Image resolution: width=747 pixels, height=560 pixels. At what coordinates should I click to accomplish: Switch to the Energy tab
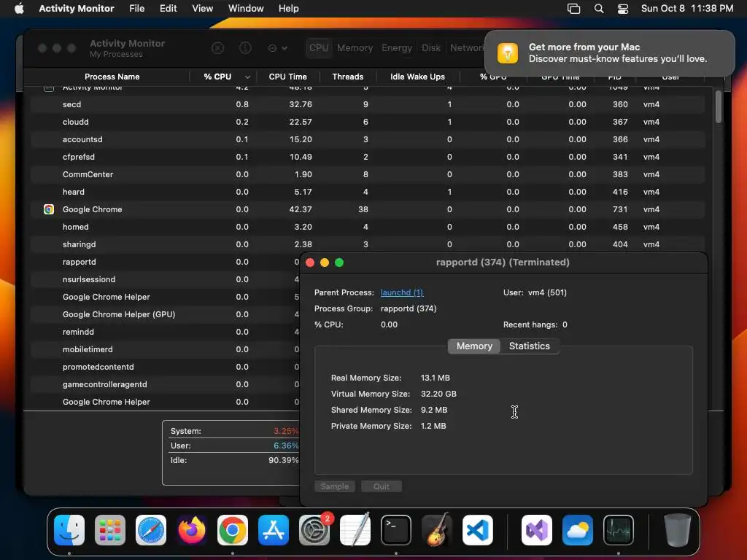[x=397, y=48]
